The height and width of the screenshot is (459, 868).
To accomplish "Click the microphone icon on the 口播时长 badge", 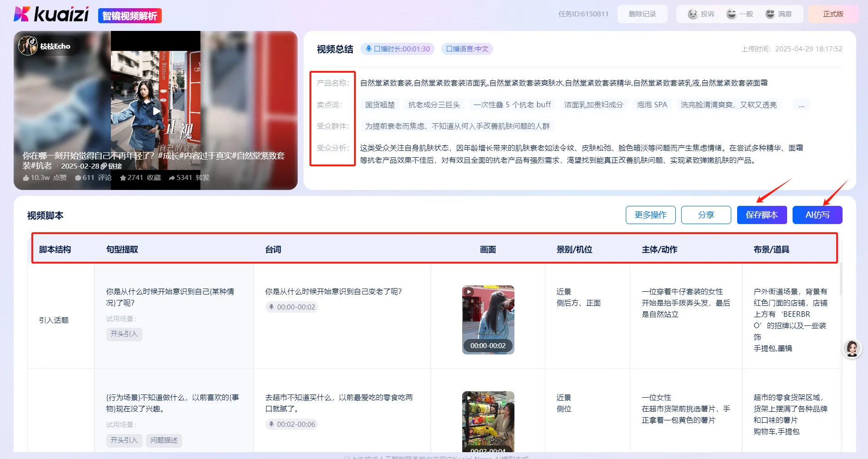I will (368, 49).
